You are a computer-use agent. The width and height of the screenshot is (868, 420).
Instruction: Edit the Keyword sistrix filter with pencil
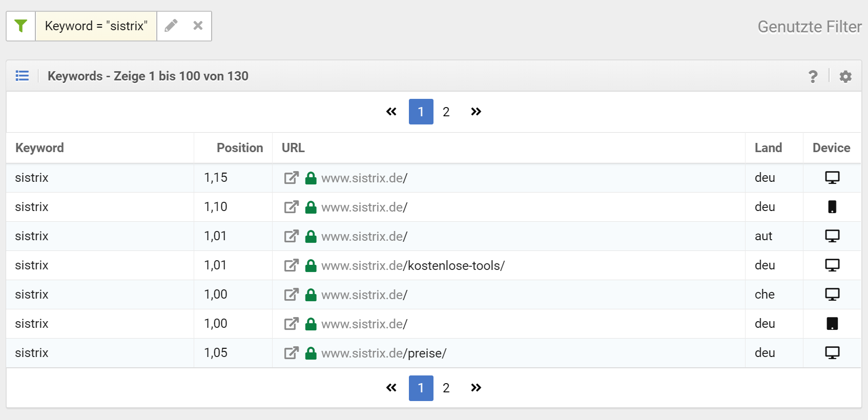(x=171, y=26)
